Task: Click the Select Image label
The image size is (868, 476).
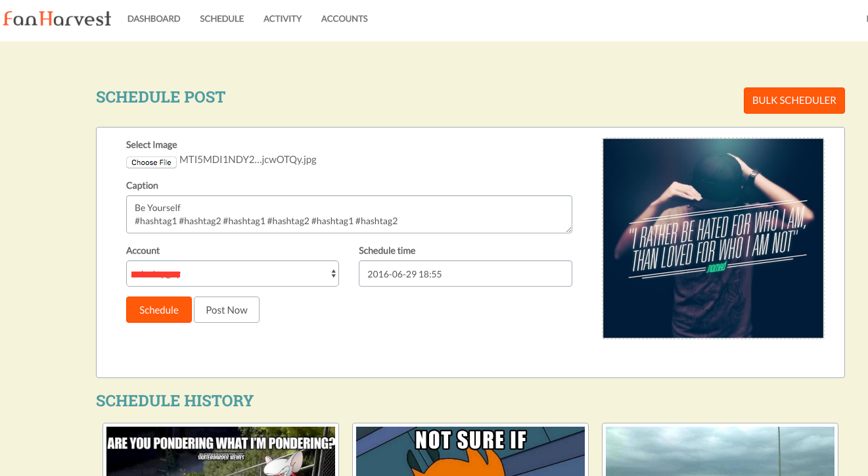Action: coord(152,145)
